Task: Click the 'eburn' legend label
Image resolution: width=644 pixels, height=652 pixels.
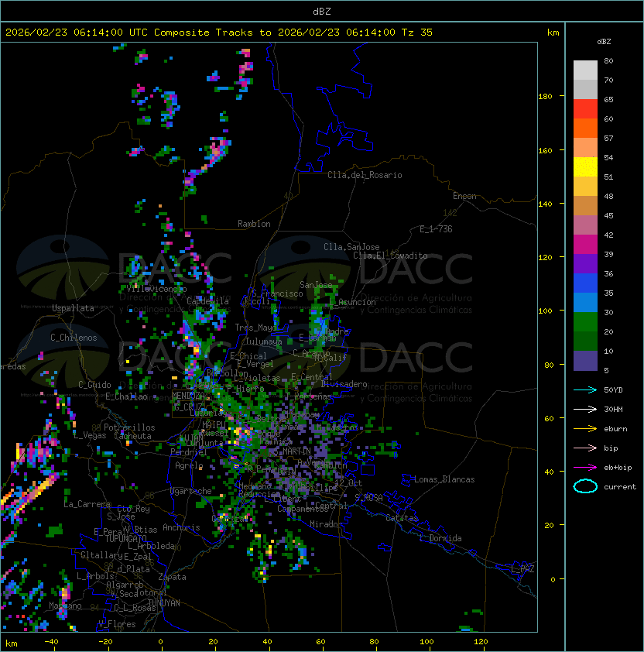Action: tap(615, 429)
